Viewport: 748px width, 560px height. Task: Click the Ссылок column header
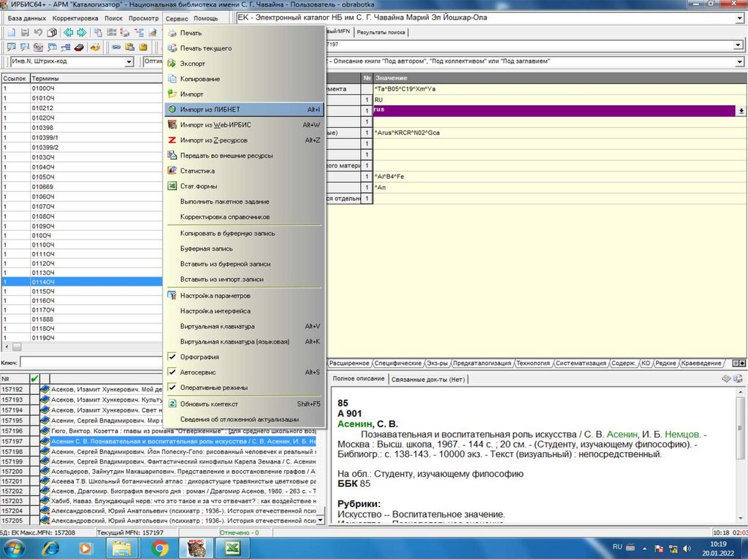15,78
